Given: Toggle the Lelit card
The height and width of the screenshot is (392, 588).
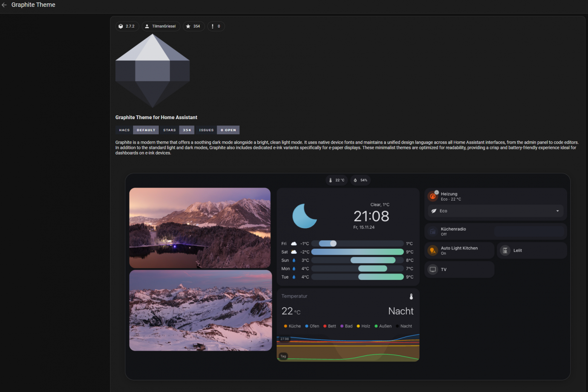Looking at the screenshot, I should pyautogui.click(x=532, y=251).
